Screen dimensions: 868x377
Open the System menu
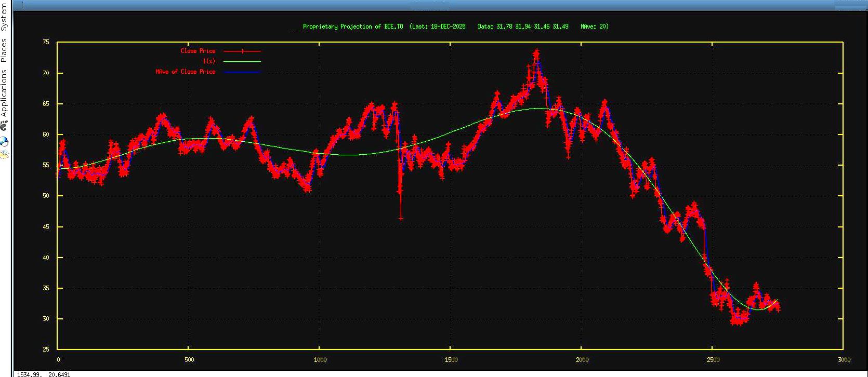pos(5,17)
